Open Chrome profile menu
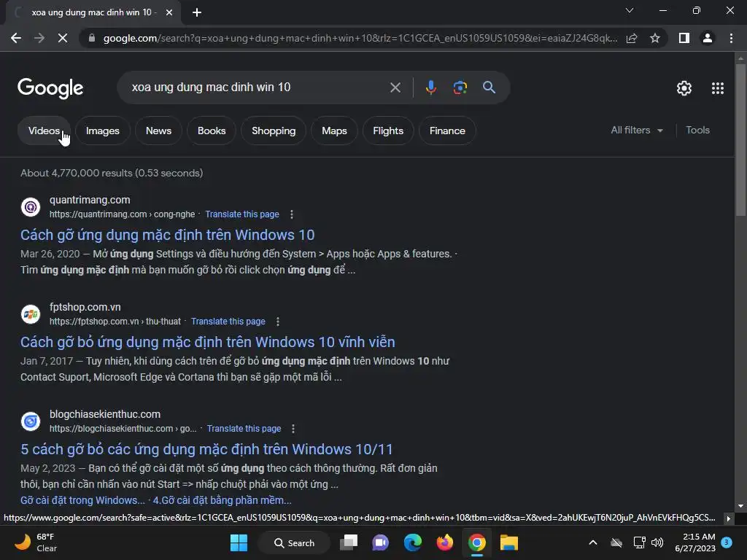The image size is (747, 560). click(708, 38)
